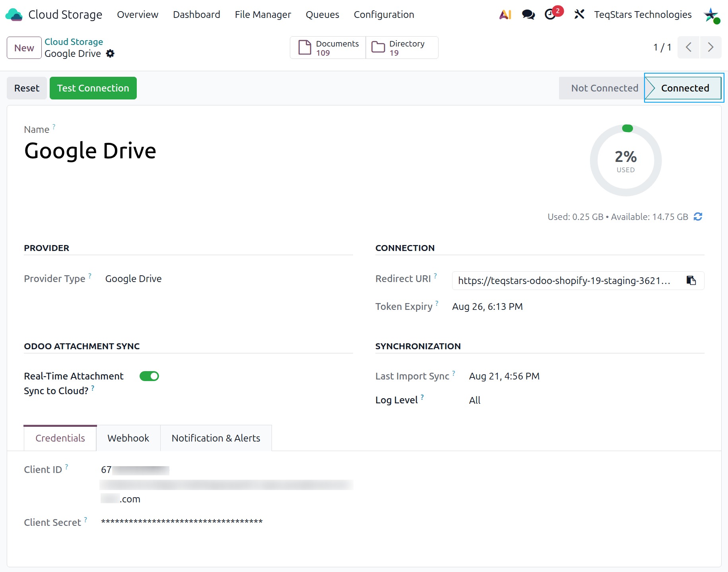The width and height of the screenshot is (728, 572).
Task: Click the Google Drive name field
Action: [x=90, y=151]
